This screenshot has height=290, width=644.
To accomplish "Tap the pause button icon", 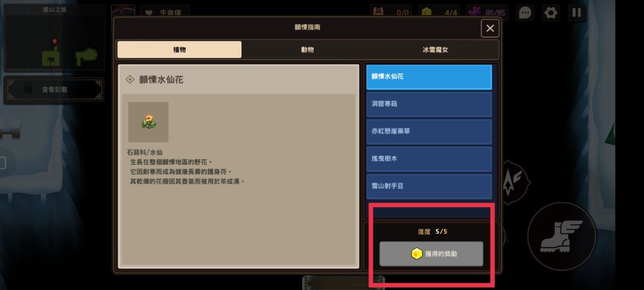I will [x=577, y=13].
